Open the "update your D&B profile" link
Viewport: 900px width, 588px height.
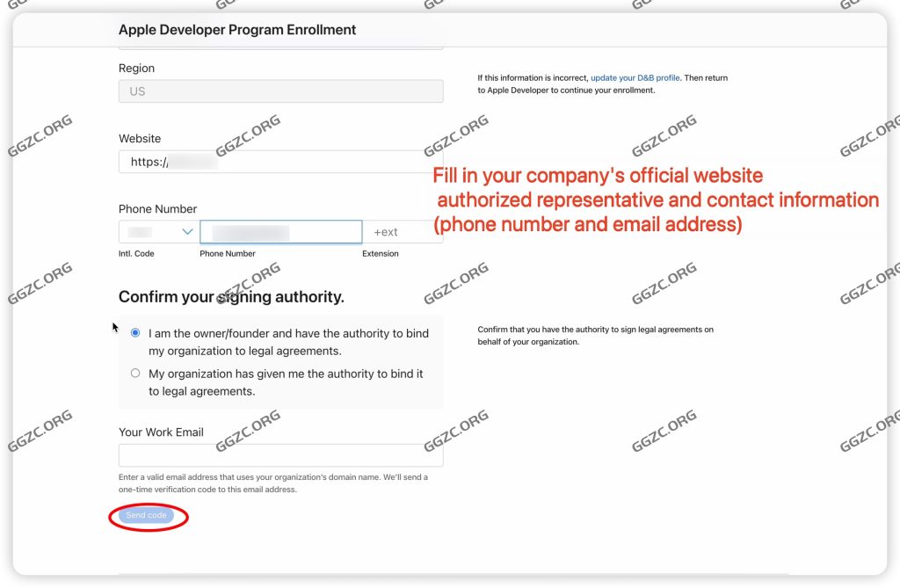pyautogui.click(x=636, y=77)
